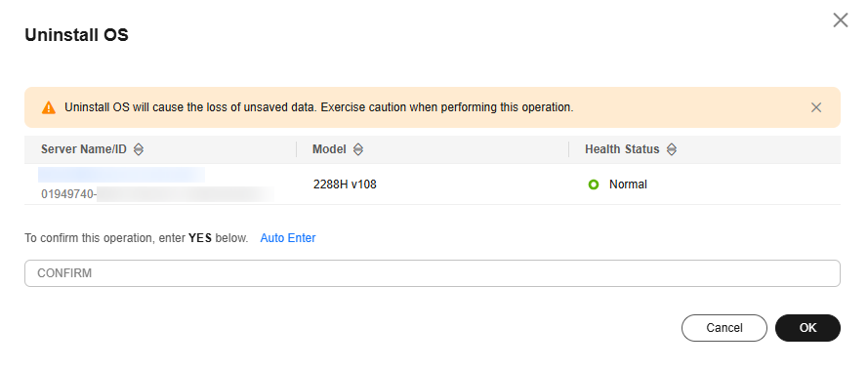The height and width of the screenshot is (369, 868).
Task: Confirm uninstall with the OK button
Action: (x=807, y=328)
